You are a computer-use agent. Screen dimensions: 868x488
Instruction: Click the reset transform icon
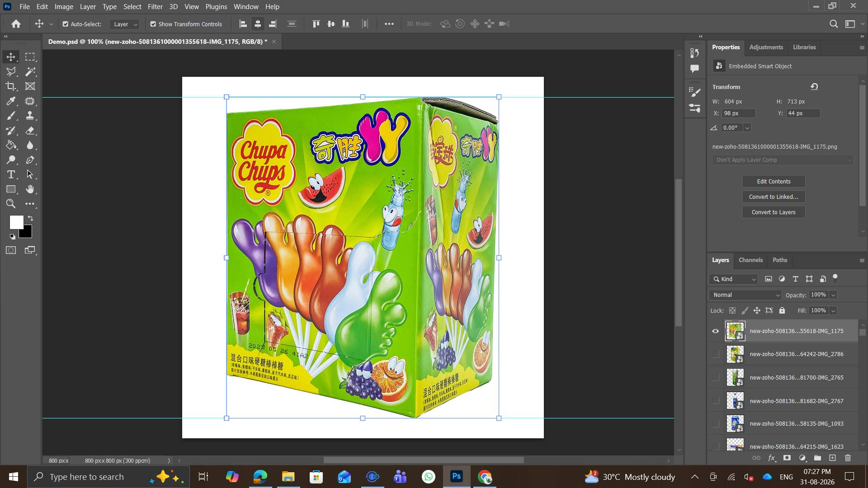814,87
